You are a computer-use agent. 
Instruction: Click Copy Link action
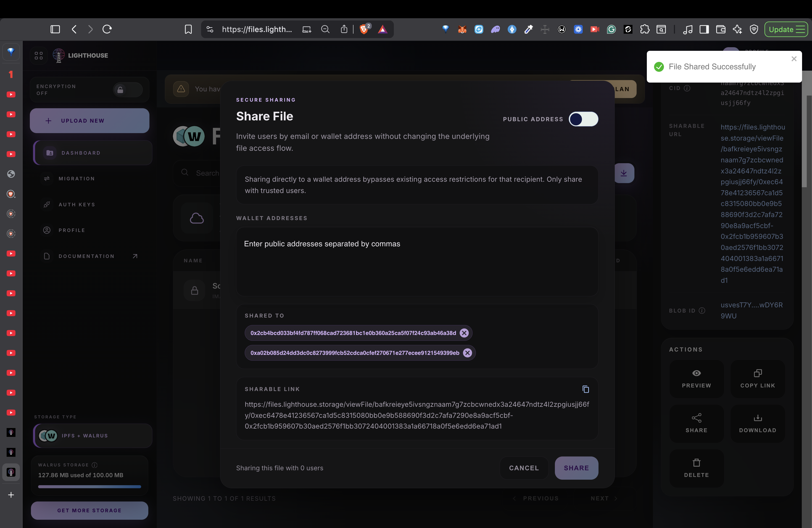757,379
